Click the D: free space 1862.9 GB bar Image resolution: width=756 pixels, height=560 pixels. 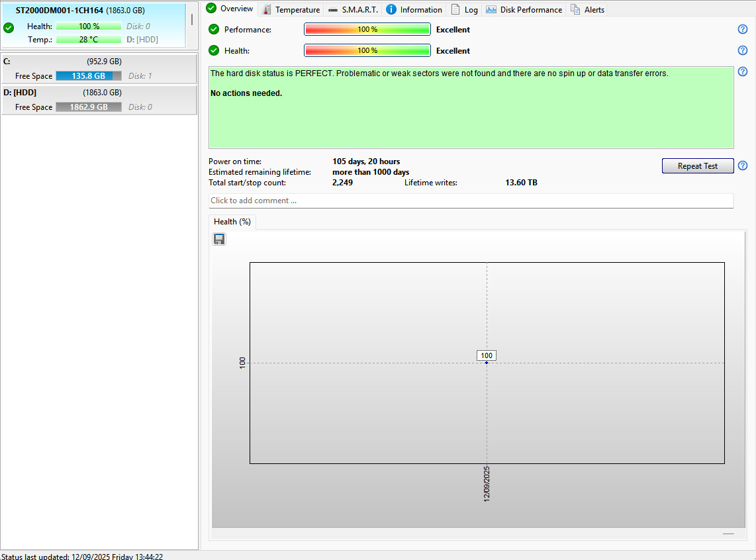click(89, 107)
